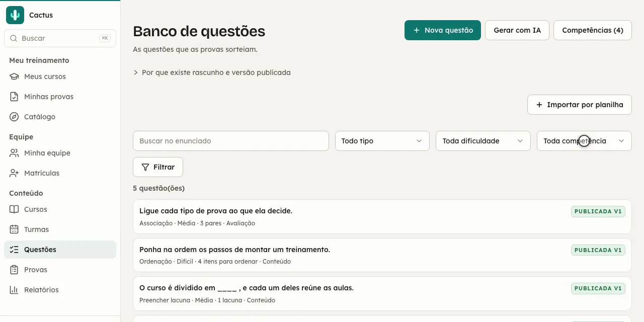Open Minhas provas page
Viewport: 644px width, 322px height.
(60, 97)
